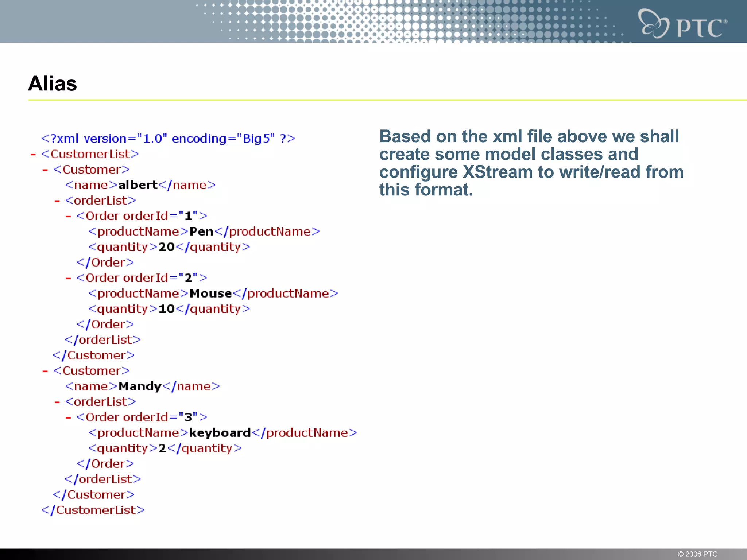Click the © 2006 PTC footer text
The image size is (747, 560).
pyautogui.click(x=697, y=554)
